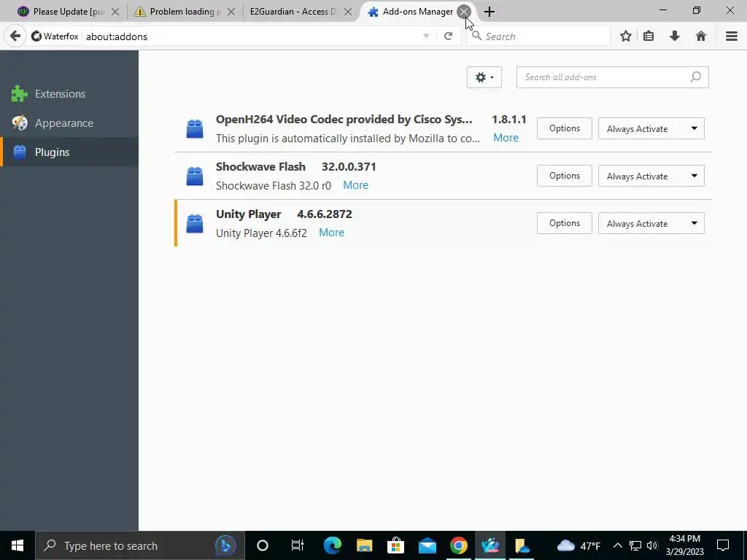This screenshot has height=560, width=747.
Task: Open the address bar history dropdown arrow
Action: pos(426,36)
